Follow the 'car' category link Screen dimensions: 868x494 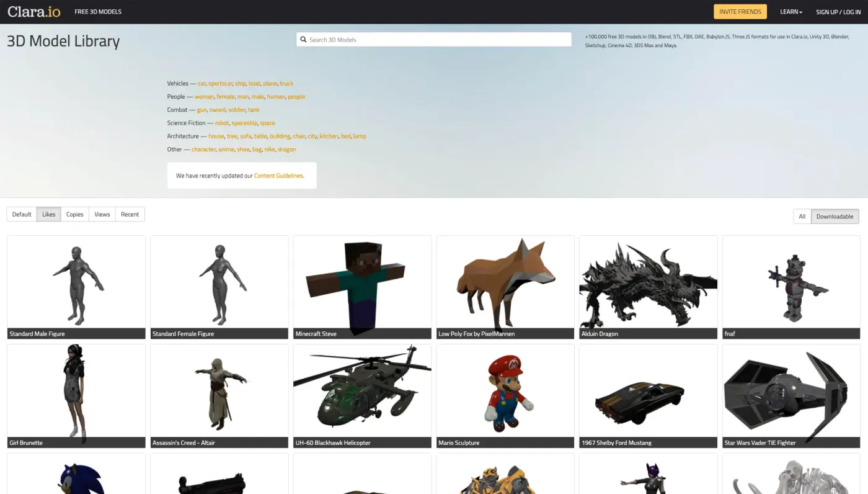click(201, 83)
